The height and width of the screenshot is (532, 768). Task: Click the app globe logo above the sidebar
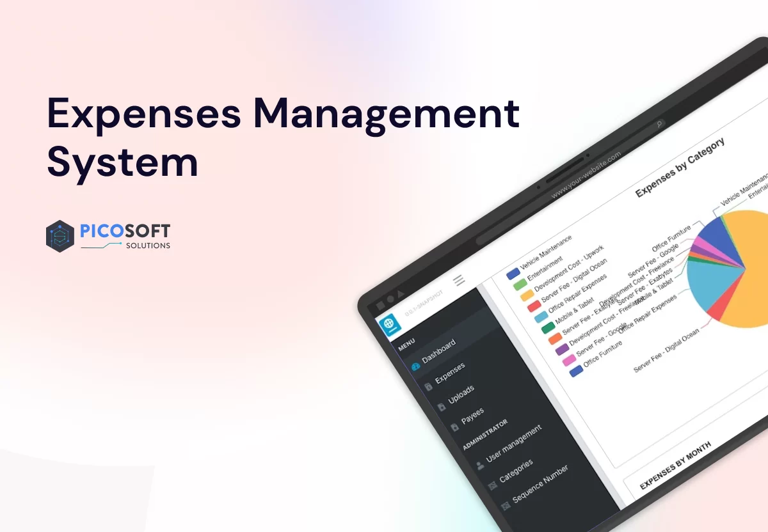[391, 324]
